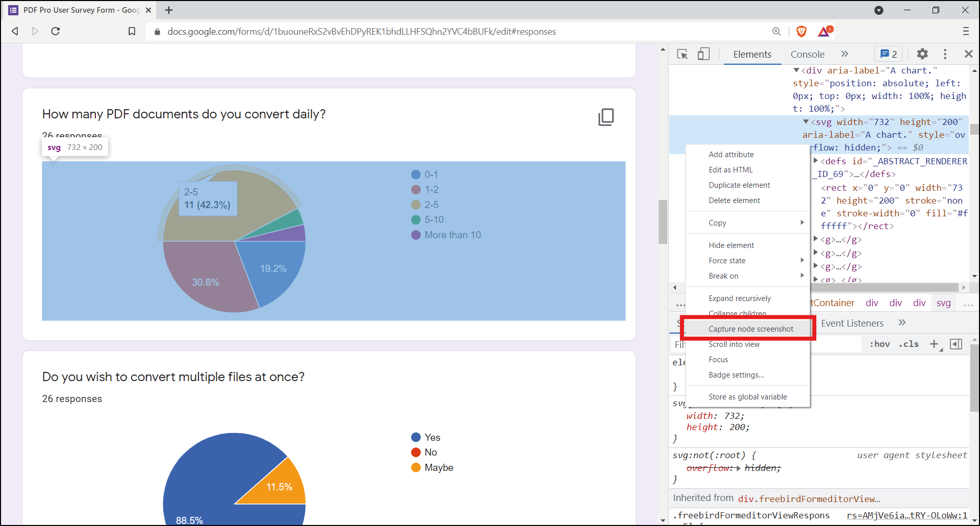Reload the page

56,31
